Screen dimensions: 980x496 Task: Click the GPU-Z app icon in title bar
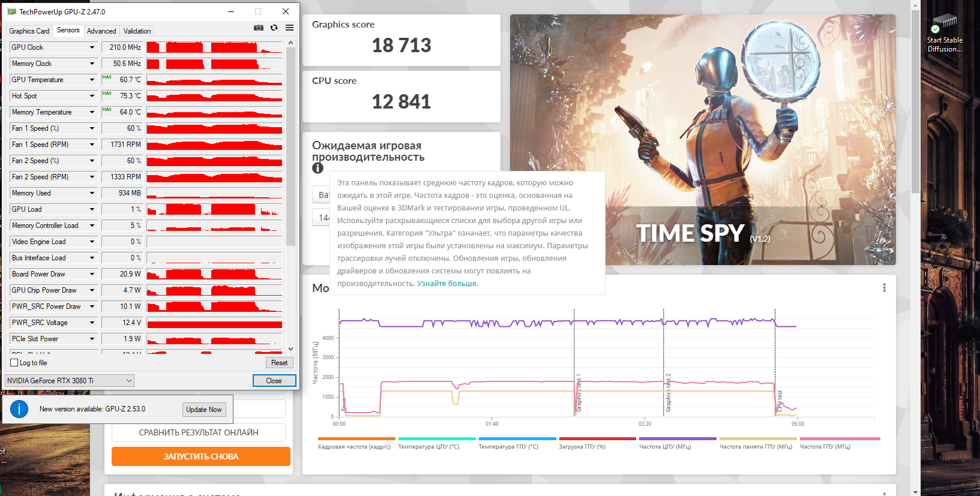[x=11, y=11]
